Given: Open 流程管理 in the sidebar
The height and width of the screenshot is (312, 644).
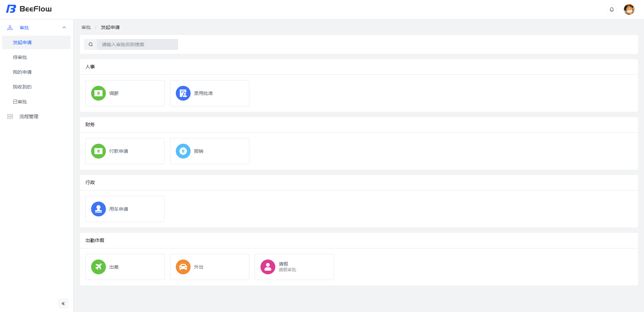Looking at the screenshot, I should [29, 116].
